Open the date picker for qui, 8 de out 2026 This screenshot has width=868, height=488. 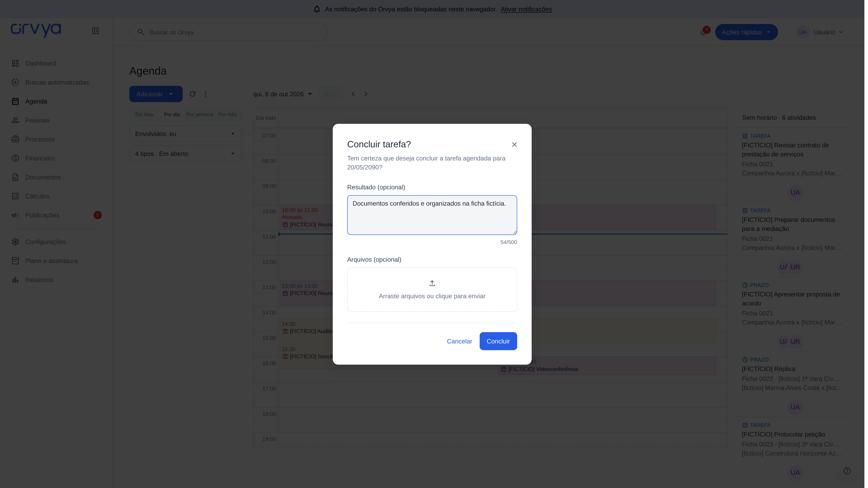[282, 94]
